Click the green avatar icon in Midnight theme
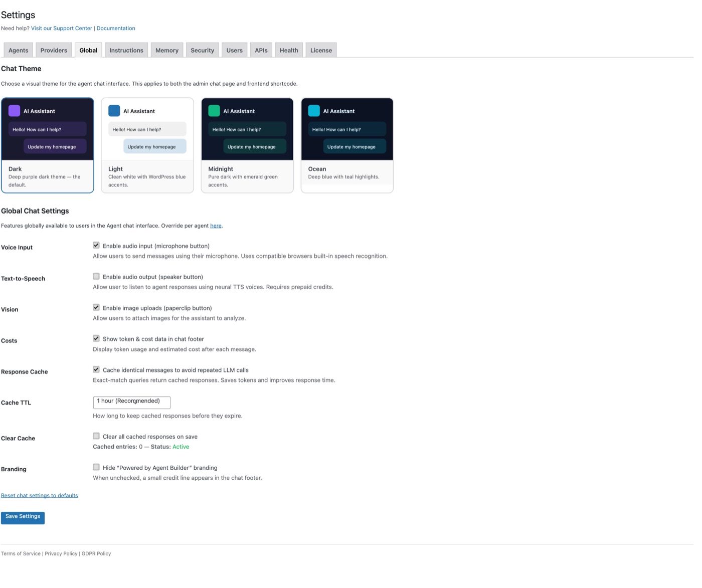The width and height of the screenshot is (702, 588). pyautogui.click(x=214, y=111)
